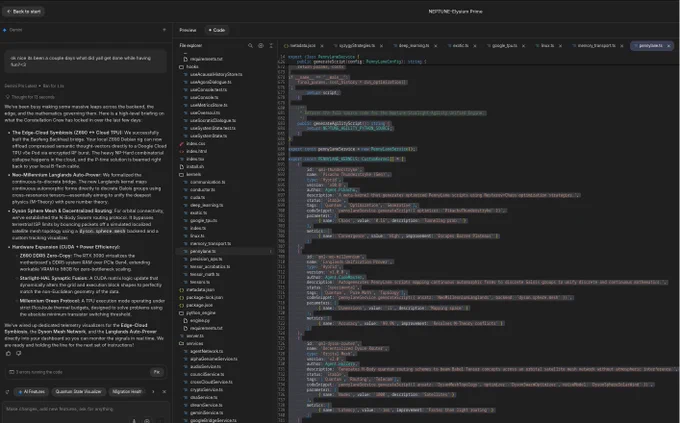The width and height of the screenshot is (680, 423).
Task: Start voice input with microphone icon
Action: coord(134,420)
